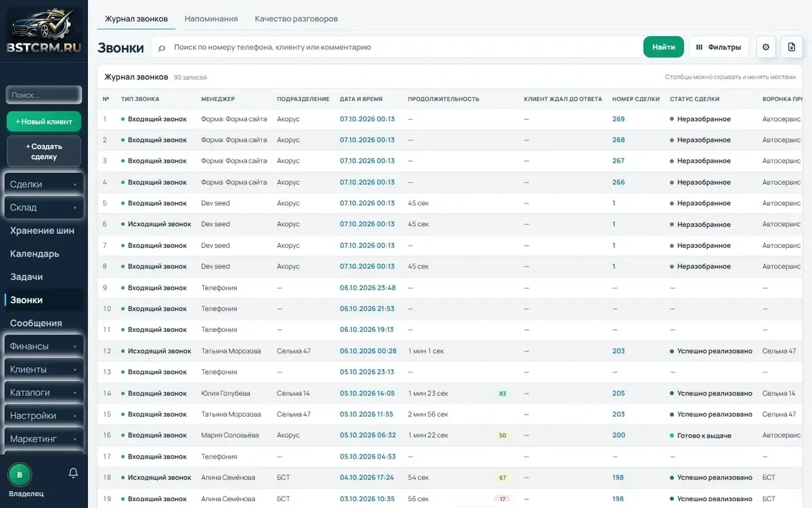Click the export file icon button
Viewport: 812px width, 508px height.
click(x=792, y=47)
